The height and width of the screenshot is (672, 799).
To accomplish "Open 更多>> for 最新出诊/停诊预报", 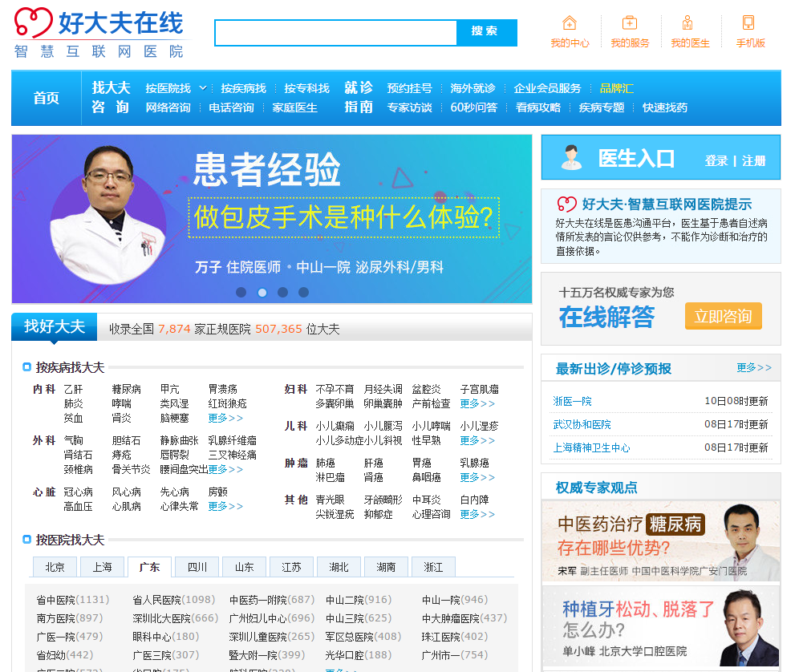I will (754, 367).
